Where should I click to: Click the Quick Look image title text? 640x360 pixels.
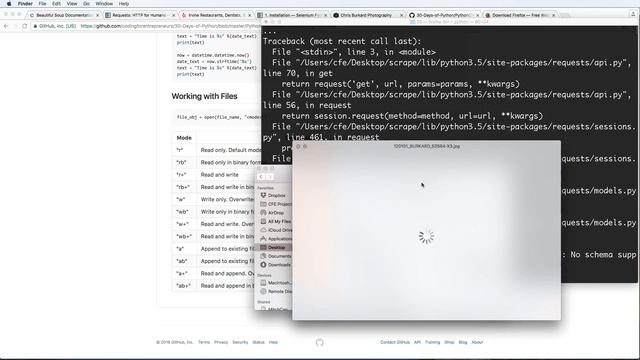click(427, 146)
